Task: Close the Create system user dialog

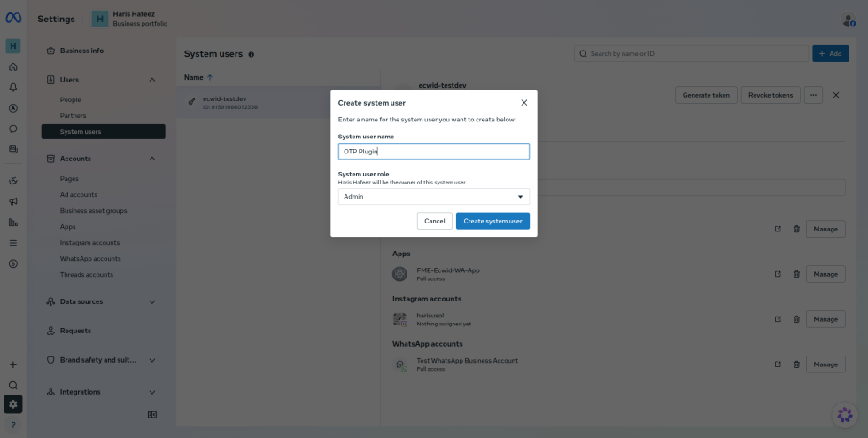Action: point(524,103)
